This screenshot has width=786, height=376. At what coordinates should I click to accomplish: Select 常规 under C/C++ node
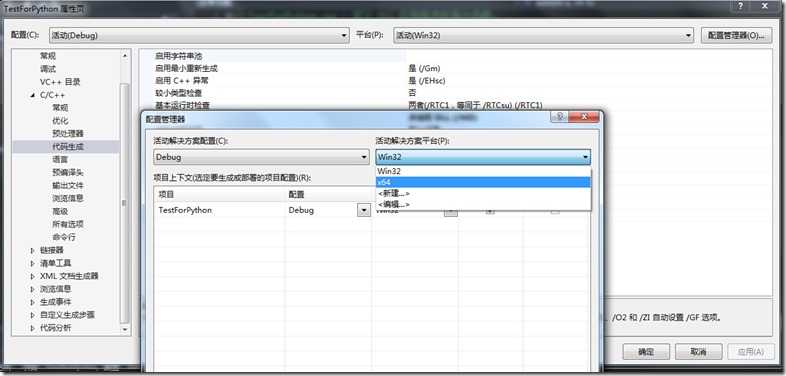pos(60,108)
